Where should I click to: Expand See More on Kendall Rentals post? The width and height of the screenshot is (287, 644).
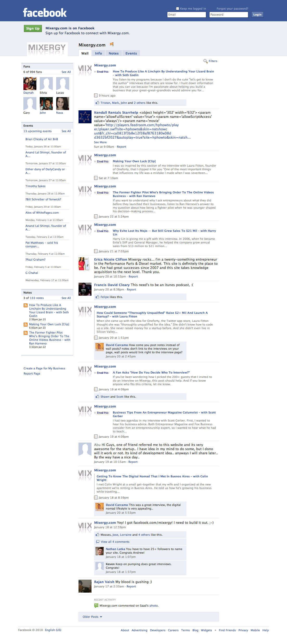point(100,142)
